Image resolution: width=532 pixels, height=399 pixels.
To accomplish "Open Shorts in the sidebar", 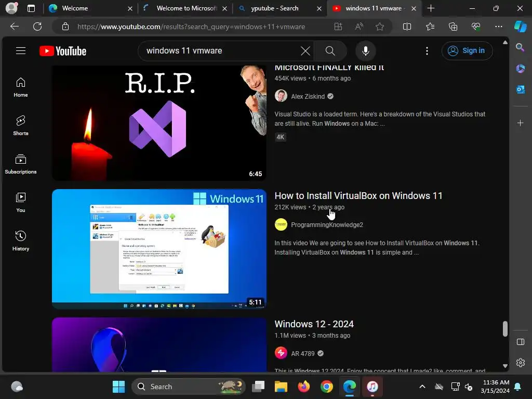I will 21,126.
